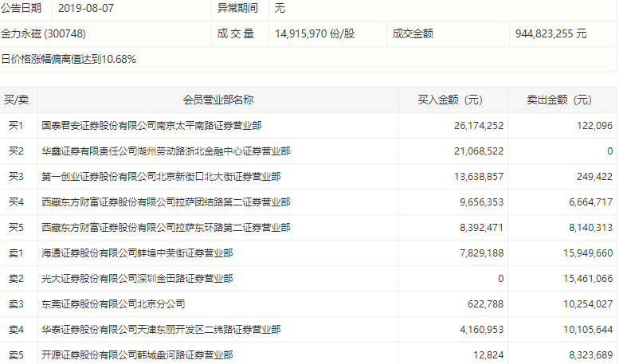Screen dimensions: 619x364
Task: Click buy amount 622,788
Action: pos(486,304)
